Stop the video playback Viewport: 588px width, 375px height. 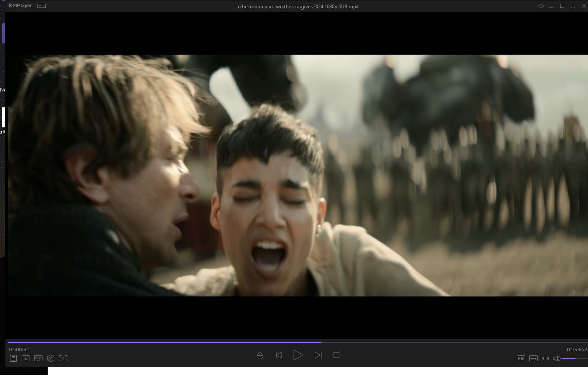click(336, 355)
